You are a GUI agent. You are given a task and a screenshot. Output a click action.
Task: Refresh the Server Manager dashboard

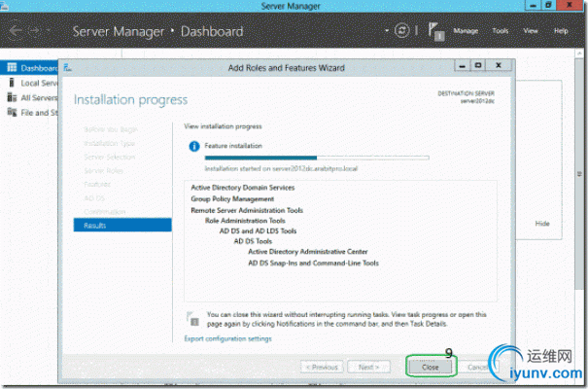402,30
